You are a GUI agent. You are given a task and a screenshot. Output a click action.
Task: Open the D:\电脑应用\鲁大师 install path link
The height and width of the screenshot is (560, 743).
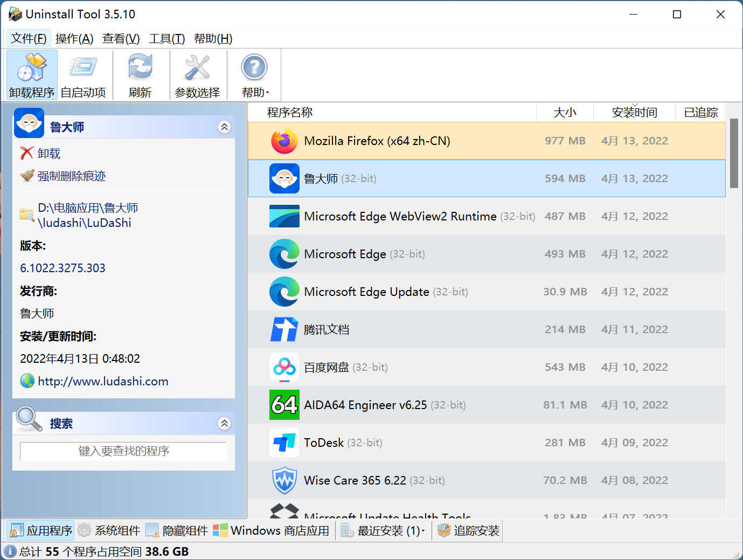[x=88, y=215]
